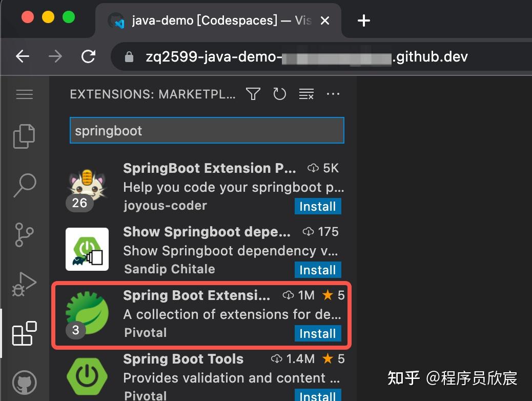Go back in browser history
The width and height of the screenshot is (532, 401).
(x=23, y=56)
